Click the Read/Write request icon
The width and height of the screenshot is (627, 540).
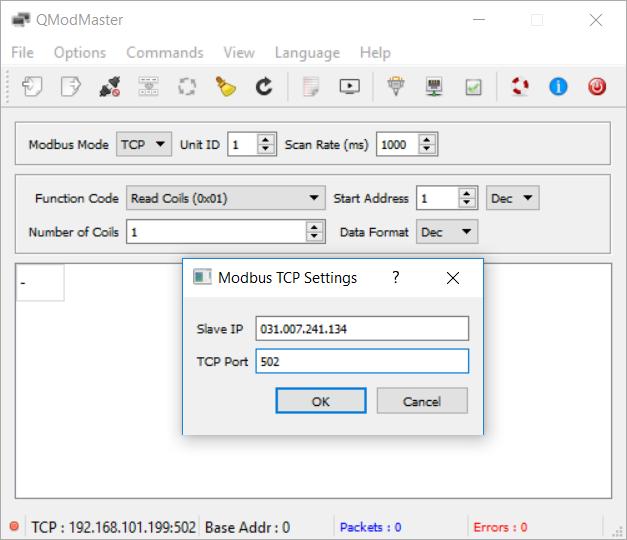coord(148,86)
